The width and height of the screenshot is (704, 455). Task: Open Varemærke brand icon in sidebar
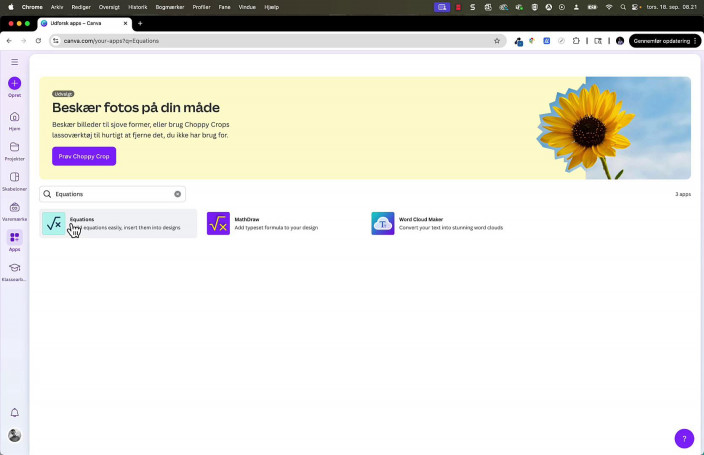14,207
